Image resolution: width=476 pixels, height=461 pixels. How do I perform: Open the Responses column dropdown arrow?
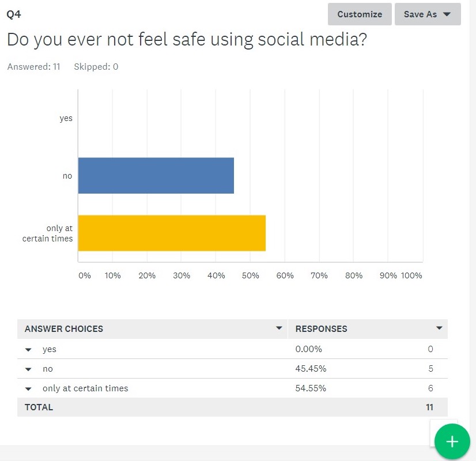(x=439, y=328)
